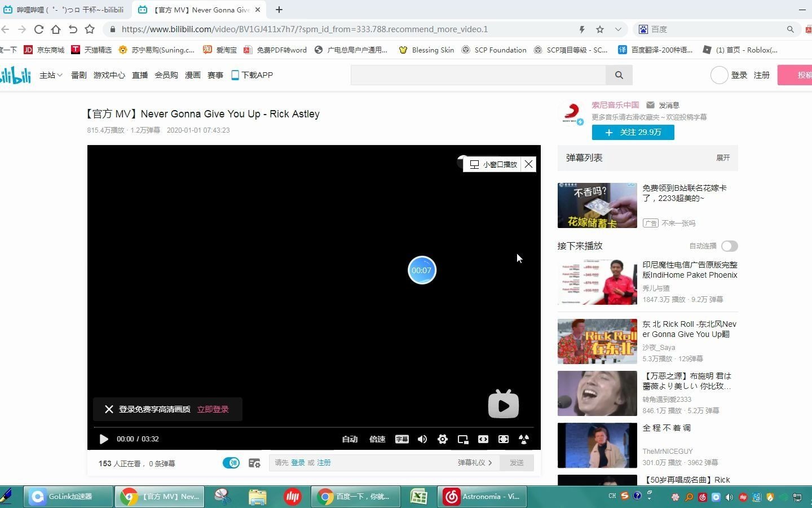Go to browser home icon
The width and height of the screenshot is (812, 508).
[56, 29]
